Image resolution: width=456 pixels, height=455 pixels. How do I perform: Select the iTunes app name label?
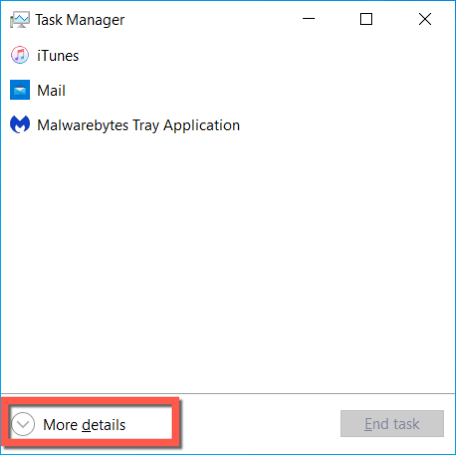pos(58,56)
